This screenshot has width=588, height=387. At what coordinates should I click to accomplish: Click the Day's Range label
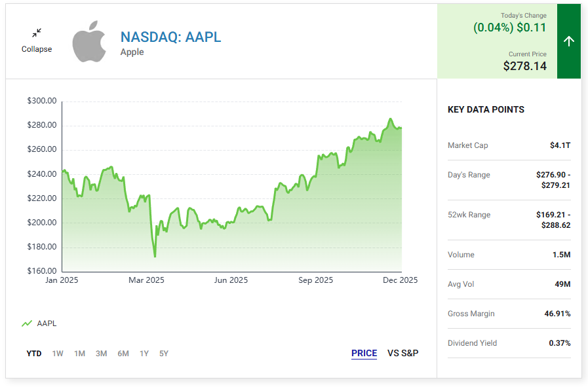[469, 175]
